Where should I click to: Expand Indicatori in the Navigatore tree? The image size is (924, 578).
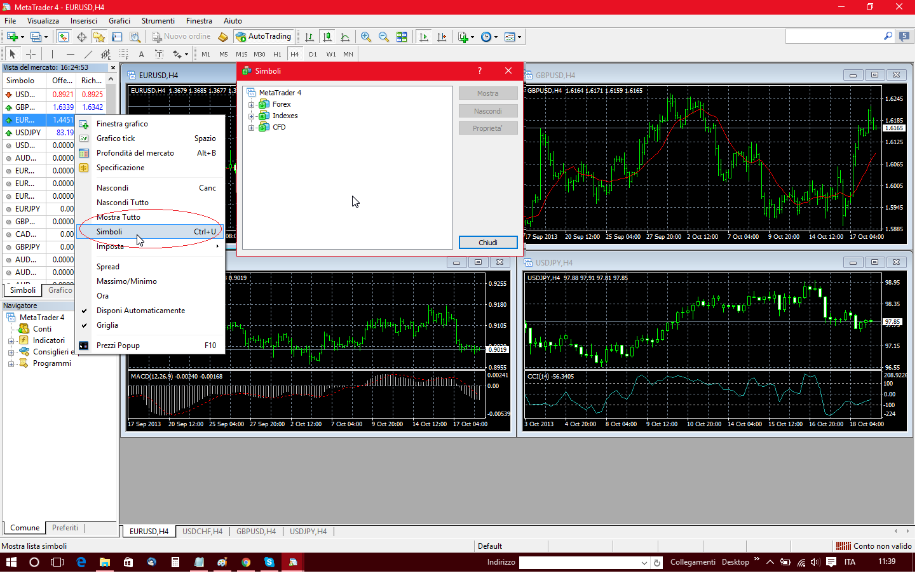tap(11, 341)
